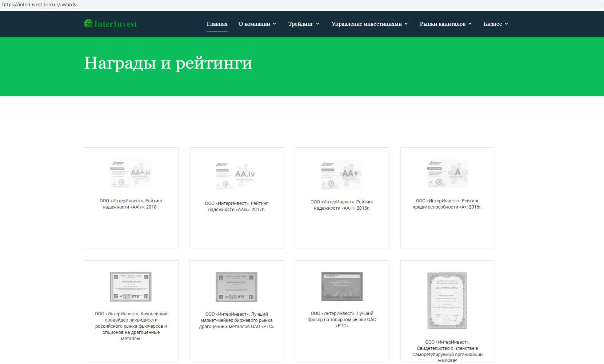Screen dimensions: 604x364
Task: View the A creditworthiness 2016 certificate thumbnail
Action: pos(447,174)
